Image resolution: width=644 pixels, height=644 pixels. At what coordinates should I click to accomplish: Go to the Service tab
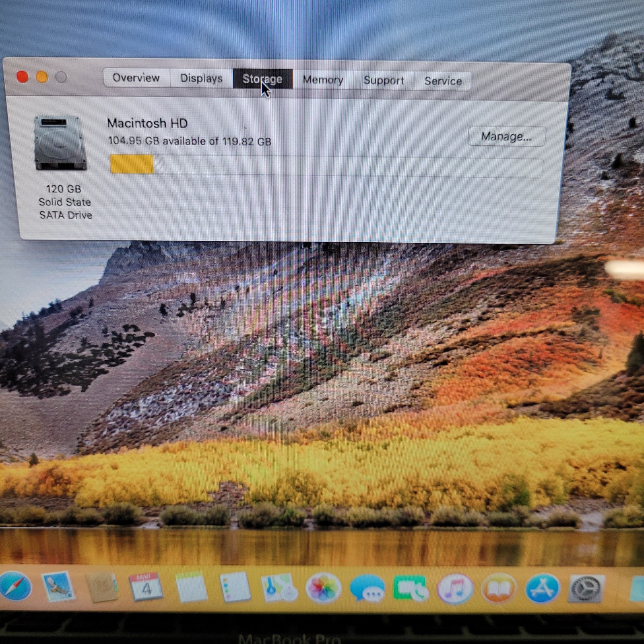[443, 81]
